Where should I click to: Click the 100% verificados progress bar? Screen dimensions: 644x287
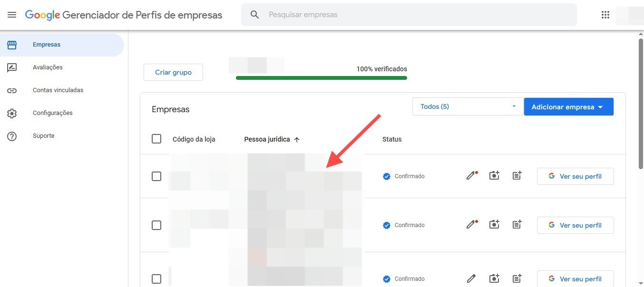pyautogui.click(x=321, y=77)
